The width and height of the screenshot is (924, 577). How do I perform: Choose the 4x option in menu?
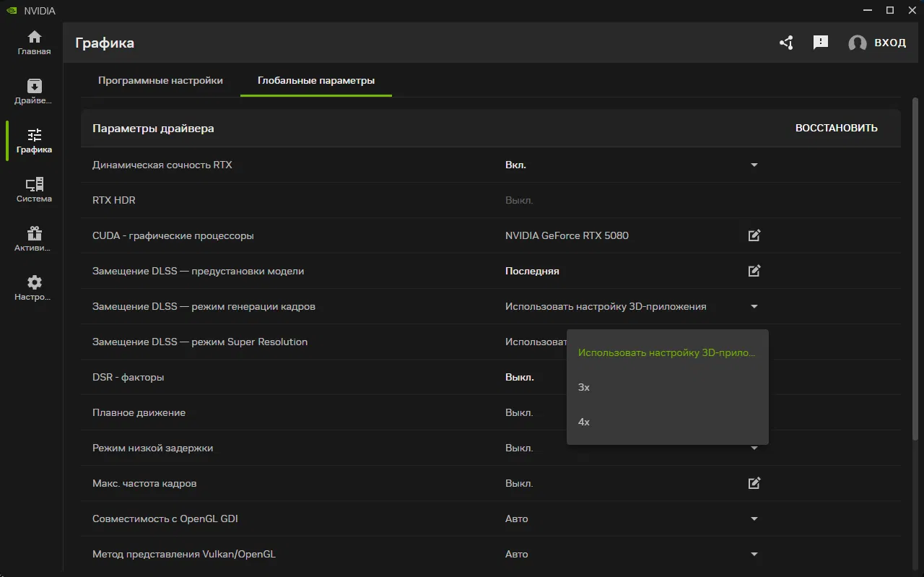584,422
